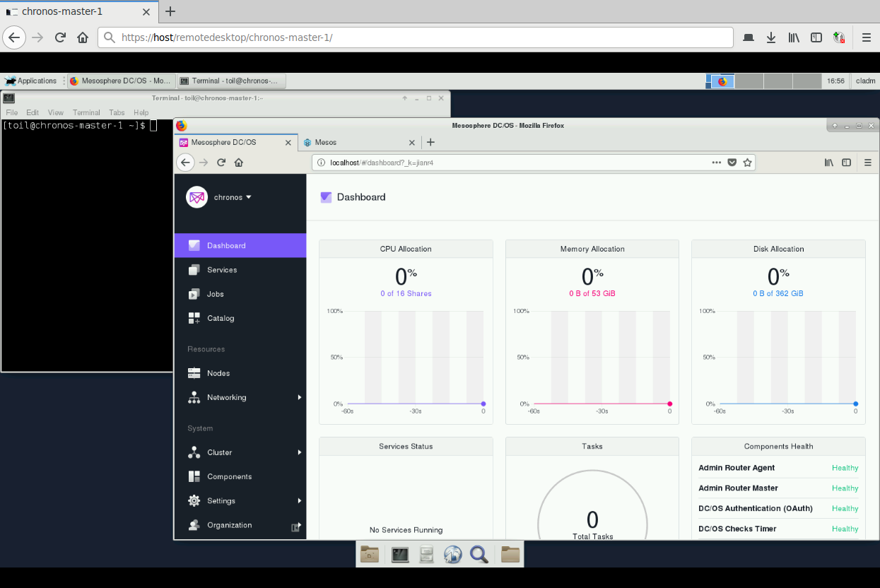The width and height of the screenshot is (880, 588).
Task: Click the Admin Router Agent component row
Action: [778, 468]
